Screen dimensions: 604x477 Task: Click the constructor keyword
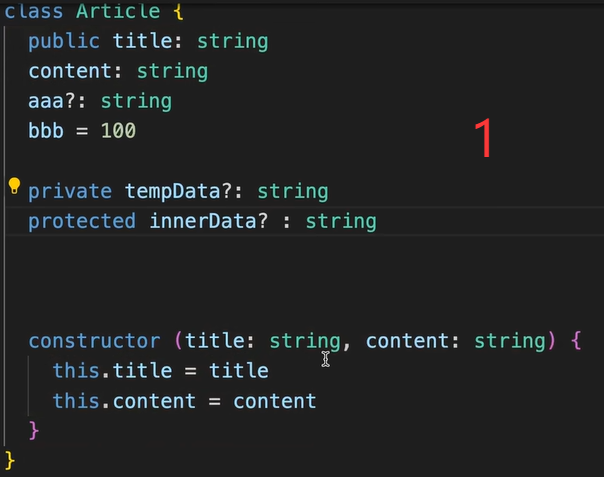(x=94, y=341)
